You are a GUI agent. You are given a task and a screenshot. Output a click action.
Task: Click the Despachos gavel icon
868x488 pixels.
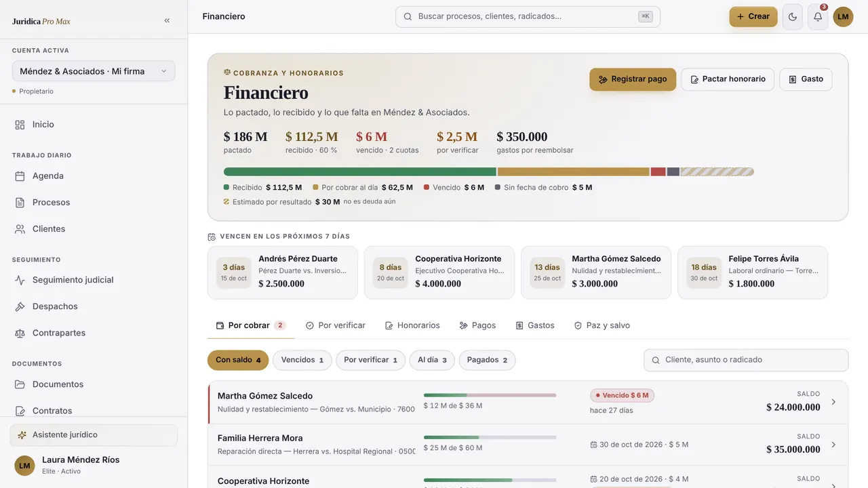click(20, 306)
